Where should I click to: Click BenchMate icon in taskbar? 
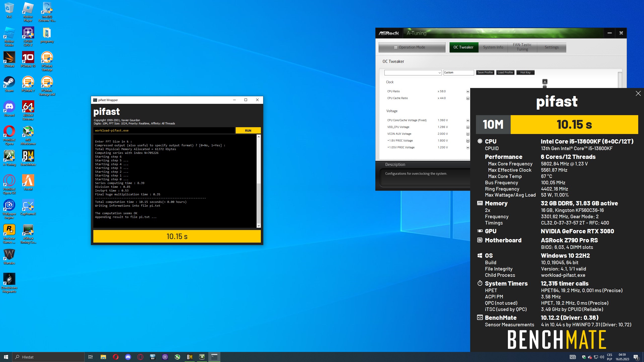(189, 357)
